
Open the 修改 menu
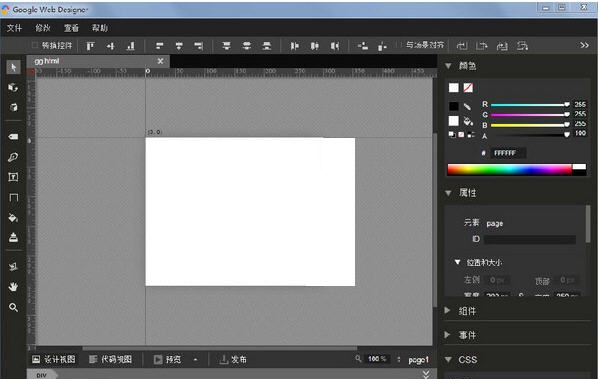(x=43, y=28)
